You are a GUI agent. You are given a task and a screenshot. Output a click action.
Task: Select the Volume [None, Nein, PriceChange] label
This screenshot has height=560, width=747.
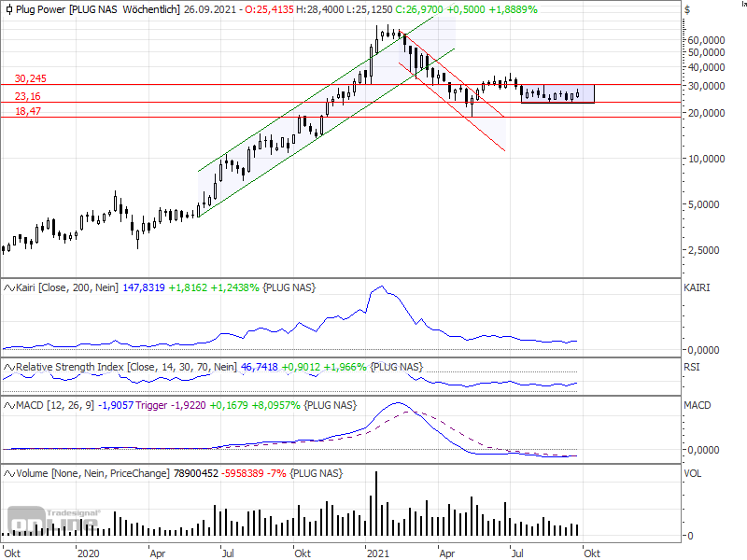pyautogui.click(x=92, y=473)
